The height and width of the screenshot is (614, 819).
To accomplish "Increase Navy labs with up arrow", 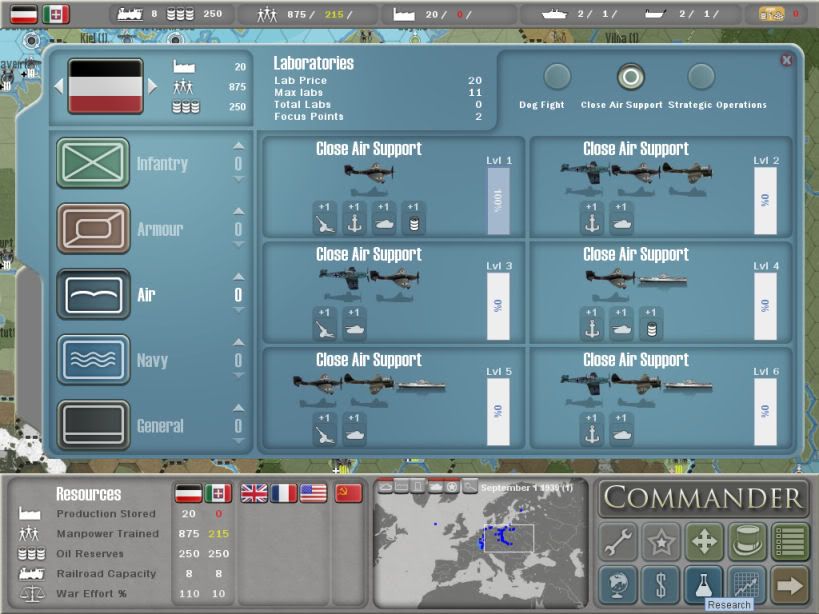I will click(x=238, y=342).
